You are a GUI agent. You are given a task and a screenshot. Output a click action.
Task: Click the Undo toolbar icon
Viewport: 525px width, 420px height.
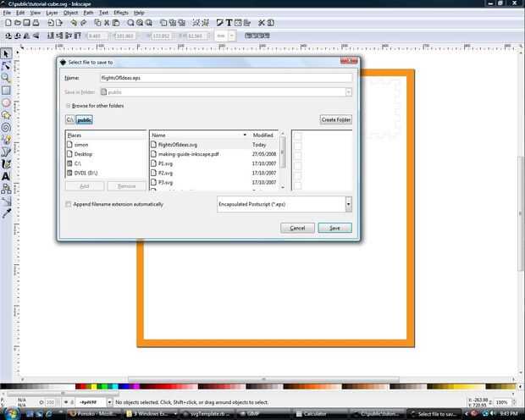tap(74, 23)
